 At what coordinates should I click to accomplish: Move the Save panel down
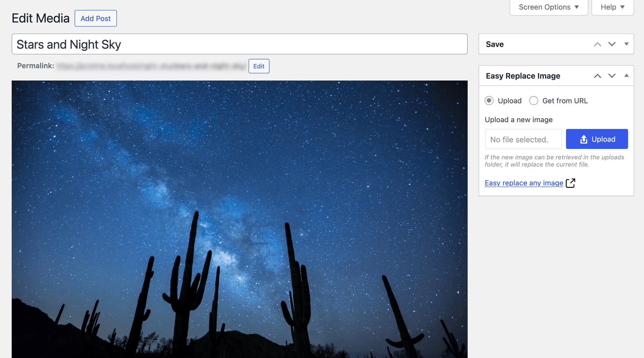[612, 44]
